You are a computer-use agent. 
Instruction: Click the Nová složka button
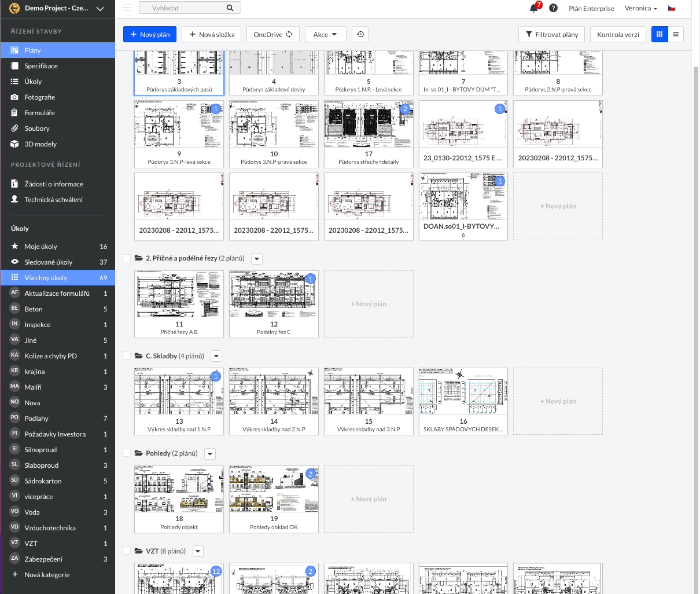tap(212, 34)
